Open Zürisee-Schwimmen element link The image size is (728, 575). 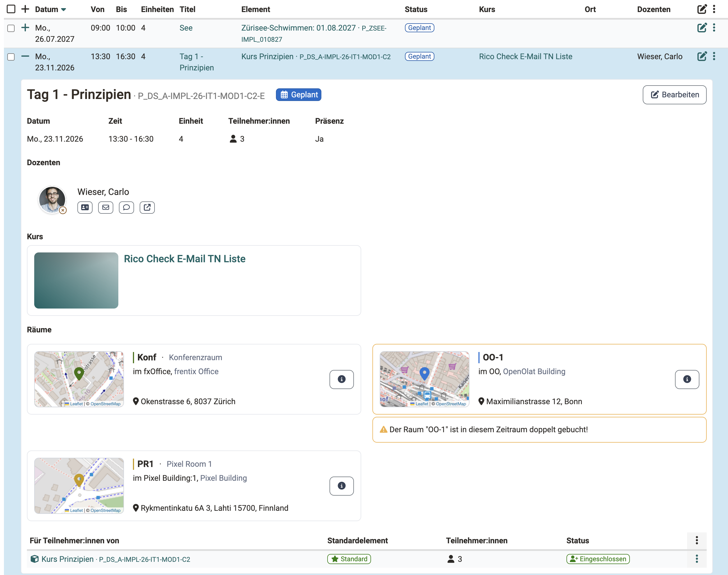[314, 33]
